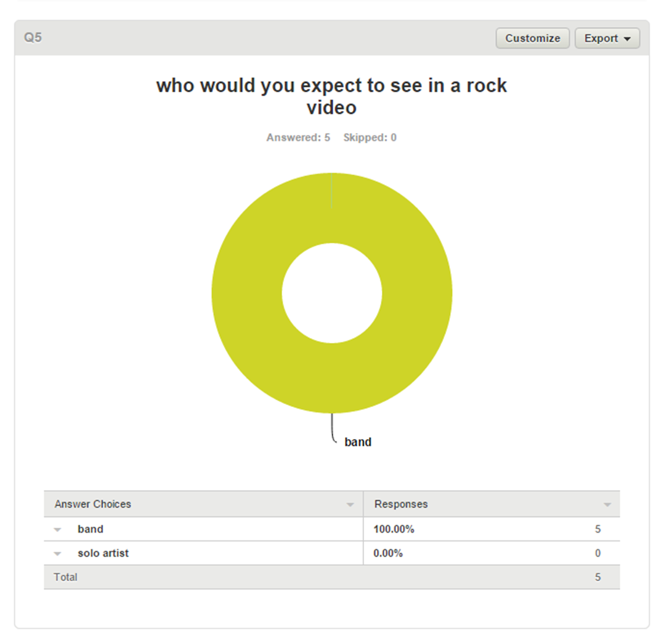This screenshot has height=644, width=664.
Task: Click the 100.00% response value
Action: click(394, 529)
